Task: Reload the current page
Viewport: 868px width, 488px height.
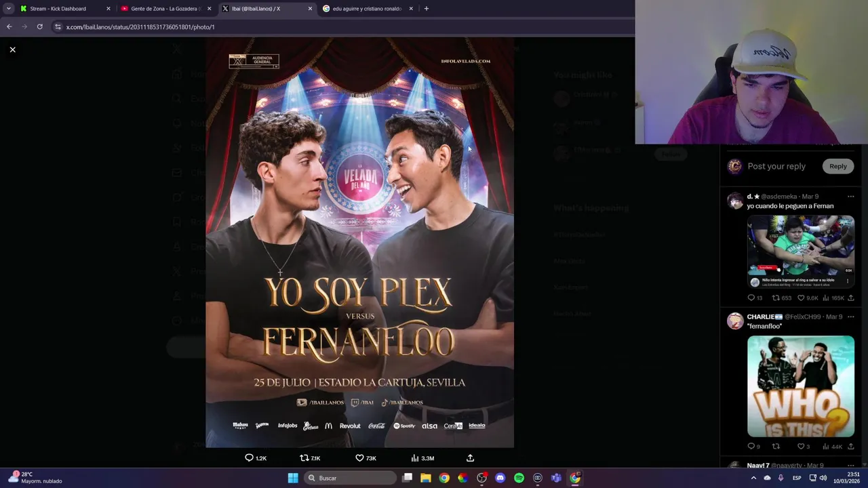Action: point(39,27)
